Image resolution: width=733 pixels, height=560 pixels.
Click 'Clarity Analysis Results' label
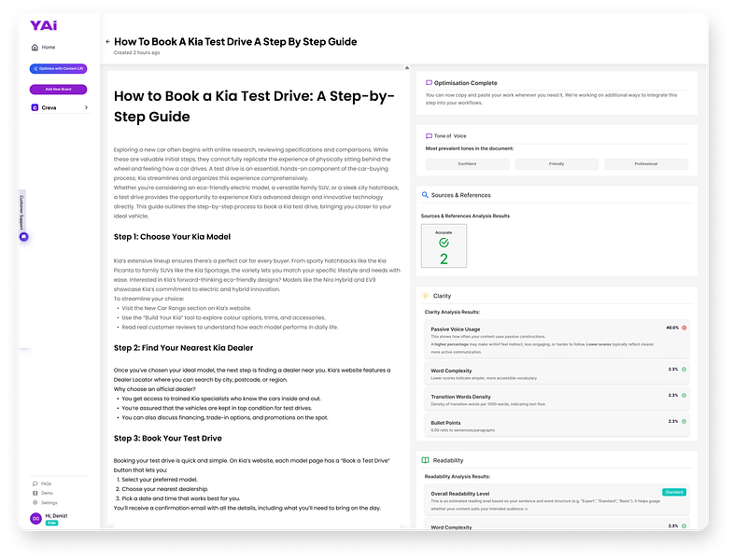tap(452, 312)
